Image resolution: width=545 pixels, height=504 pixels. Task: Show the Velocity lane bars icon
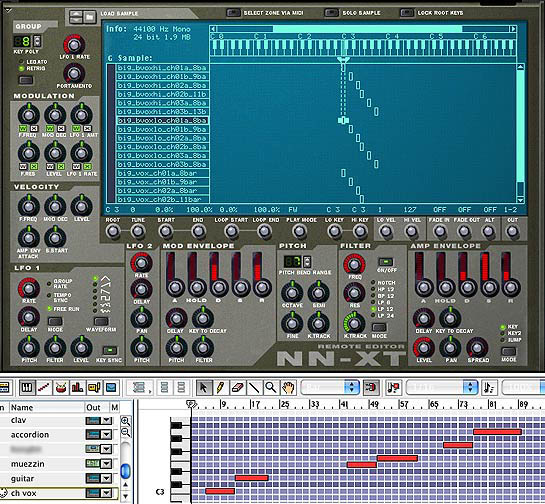[x=77, y=387]
